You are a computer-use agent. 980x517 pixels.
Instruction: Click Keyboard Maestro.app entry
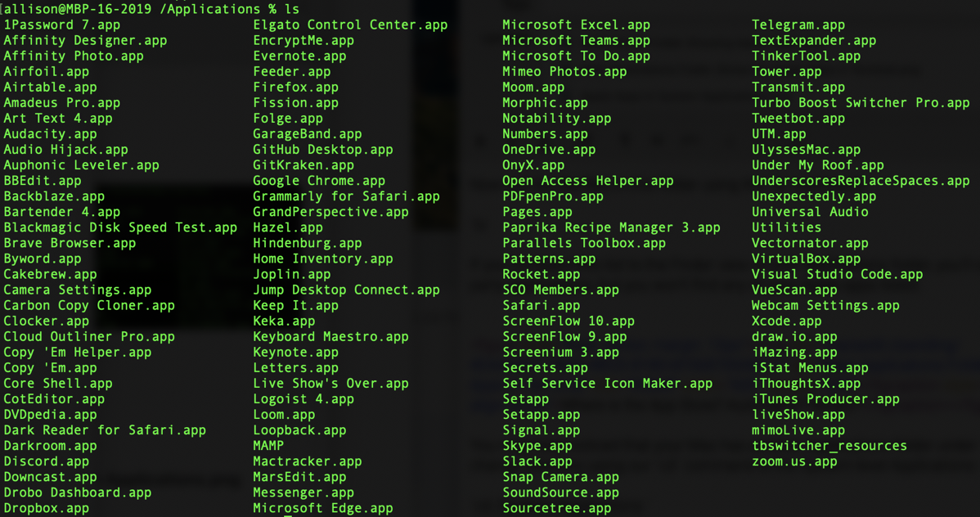[x=330, y=336]
